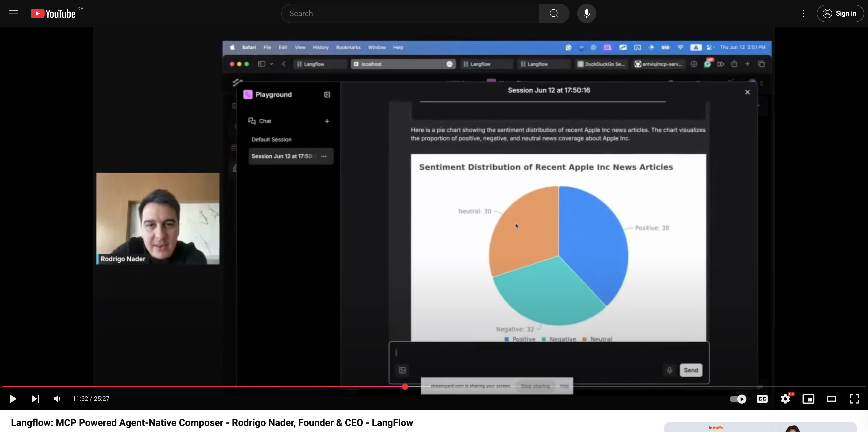Click the menu bar clock Thu Jun 12
This screenshot has width=868, height=432.
[743, 47]
